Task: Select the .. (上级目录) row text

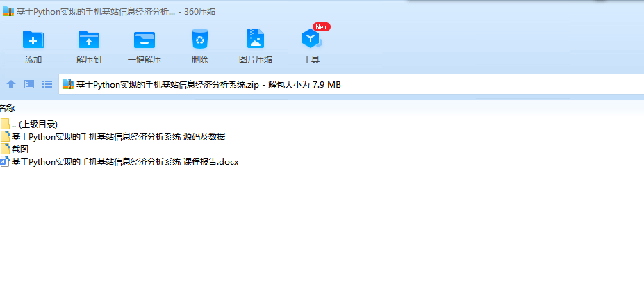Action: coord(35,124)
